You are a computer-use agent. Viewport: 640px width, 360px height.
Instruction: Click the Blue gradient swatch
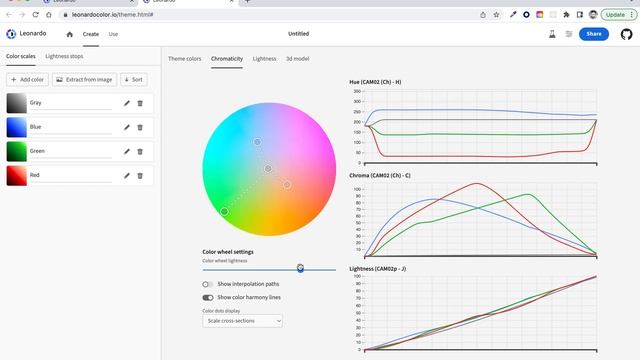pyautogui.click(x=17, y=127)
